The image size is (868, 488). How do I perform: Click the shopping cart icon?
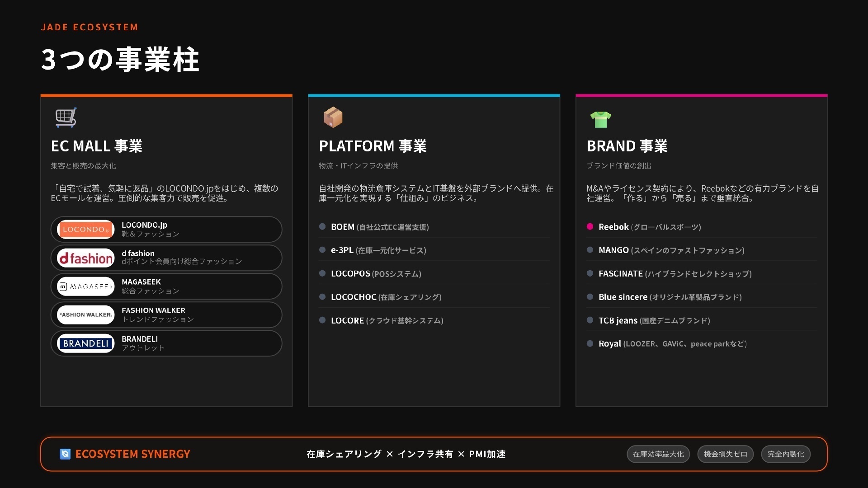pyautogui.click(x=66, y=117)
